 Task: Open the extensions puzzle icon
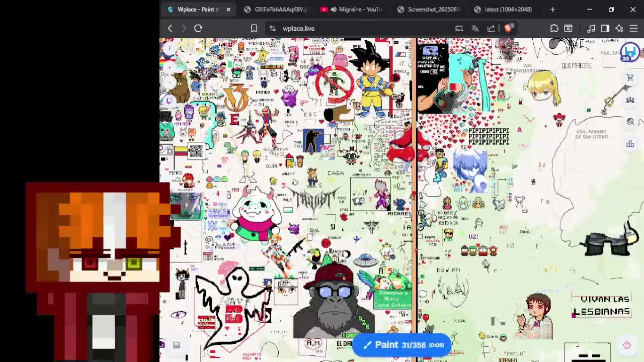[x=554, y=29]
